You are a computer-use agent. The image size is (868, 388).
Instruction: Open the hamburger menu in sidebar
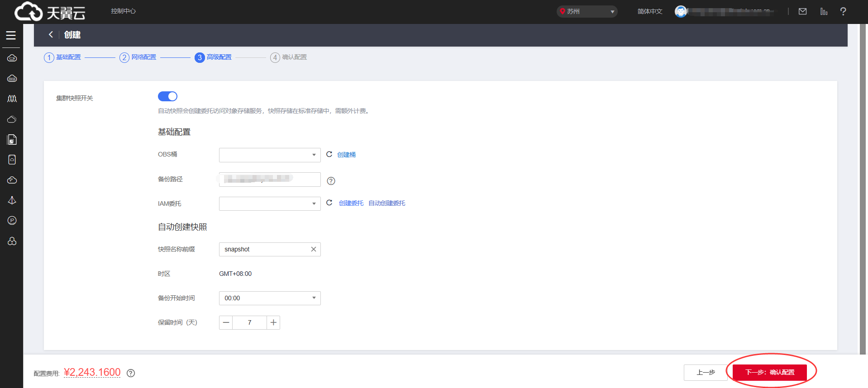(11, 35)
